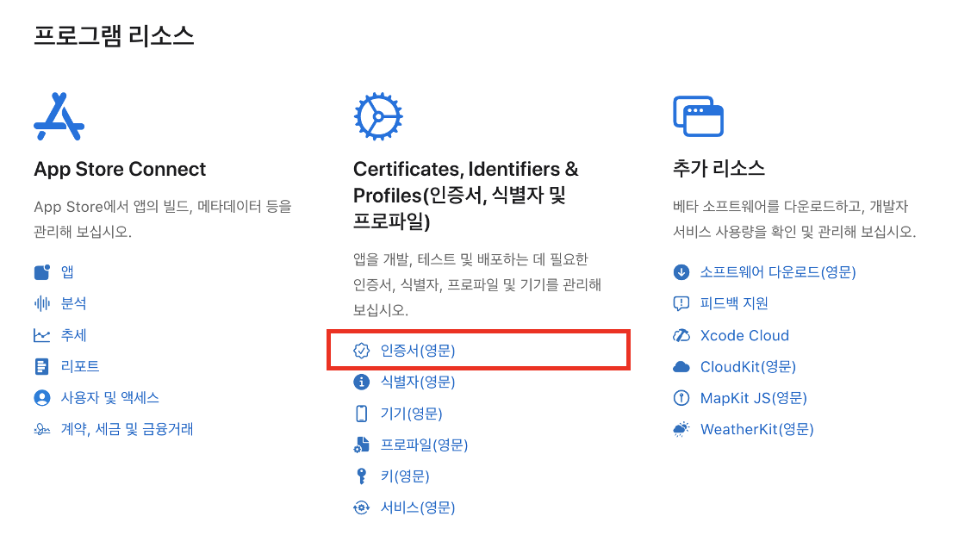Click the 분석 waveform icon

[x=42, y=303]
